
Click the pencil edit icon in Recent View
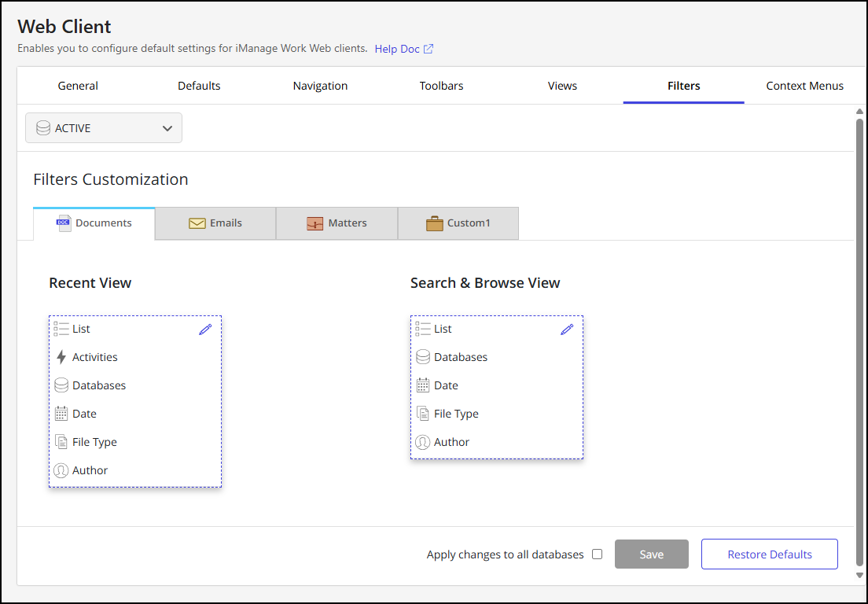[205, 330]
